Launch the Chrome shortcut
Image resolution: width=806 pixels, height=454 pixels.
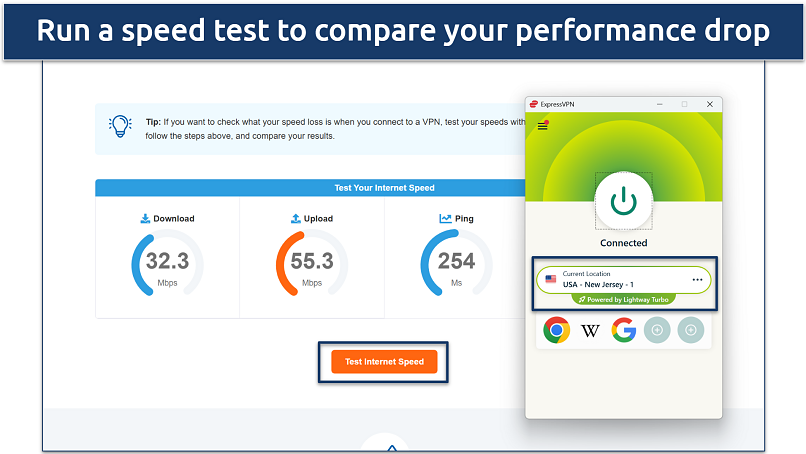556,329
